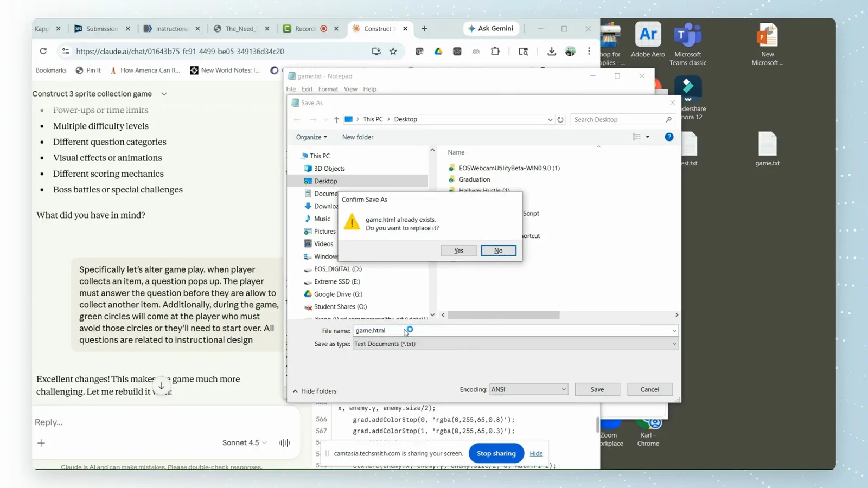Open Encoding ANSI dropdown
The height and width of the screenshot is (488, 868).
(x=528, y=389)
